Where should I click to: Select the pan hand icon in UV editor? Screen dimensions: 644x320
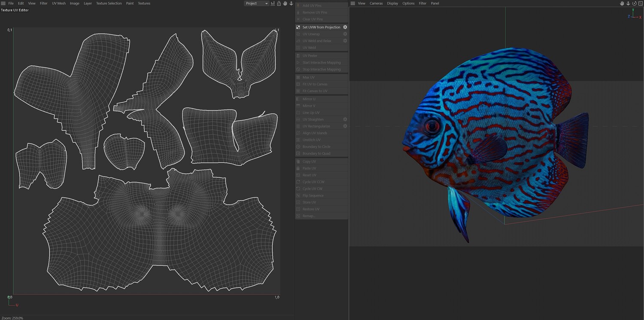coord(285,3)
